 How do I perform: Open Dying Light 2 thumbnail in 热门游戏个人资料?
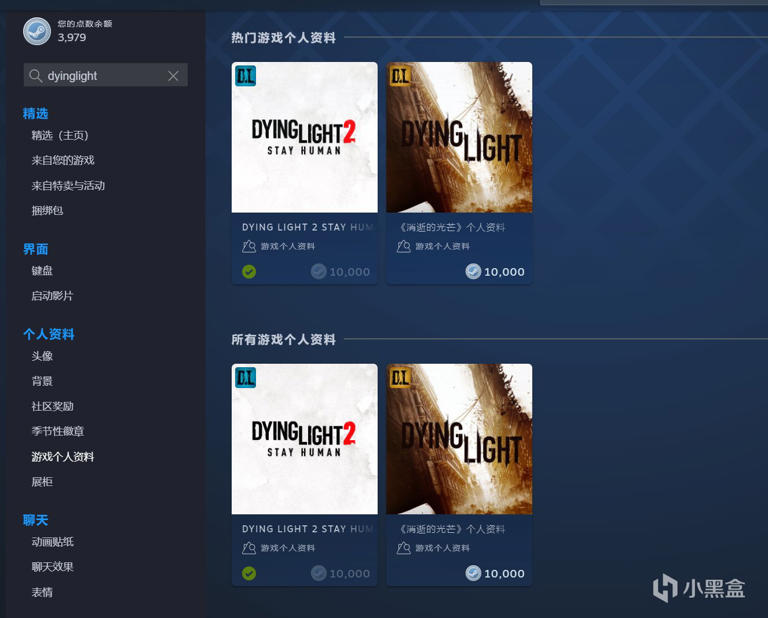pyautogui.click(x=305, y=137)
